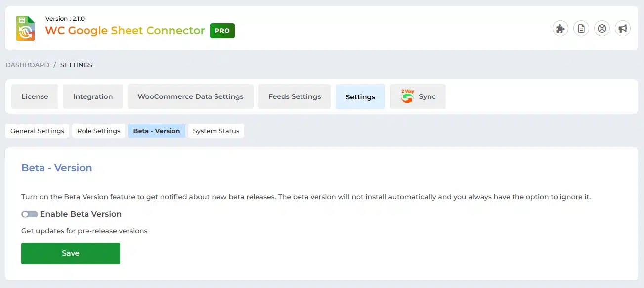Click the highlighted Settings main tab

(x=360, y=97)
